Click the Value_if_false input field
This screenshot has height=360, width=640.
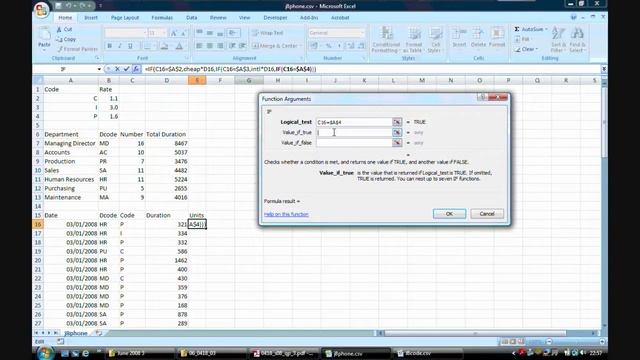coord(354,143)
